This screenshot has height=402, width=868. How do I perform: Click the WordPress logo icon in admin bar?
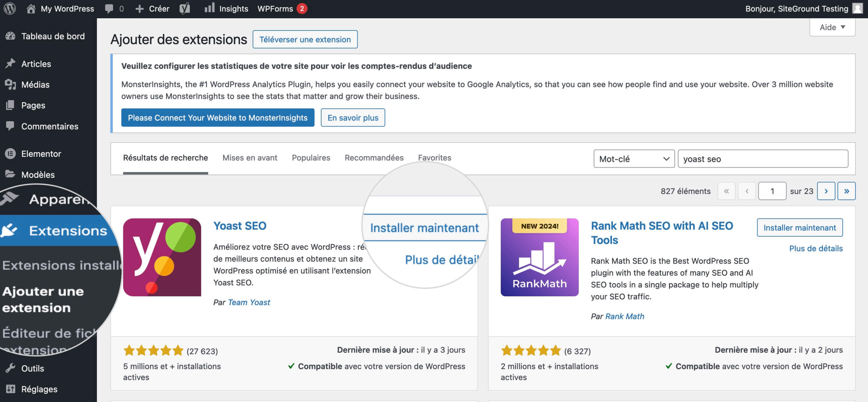coord(10,8)
